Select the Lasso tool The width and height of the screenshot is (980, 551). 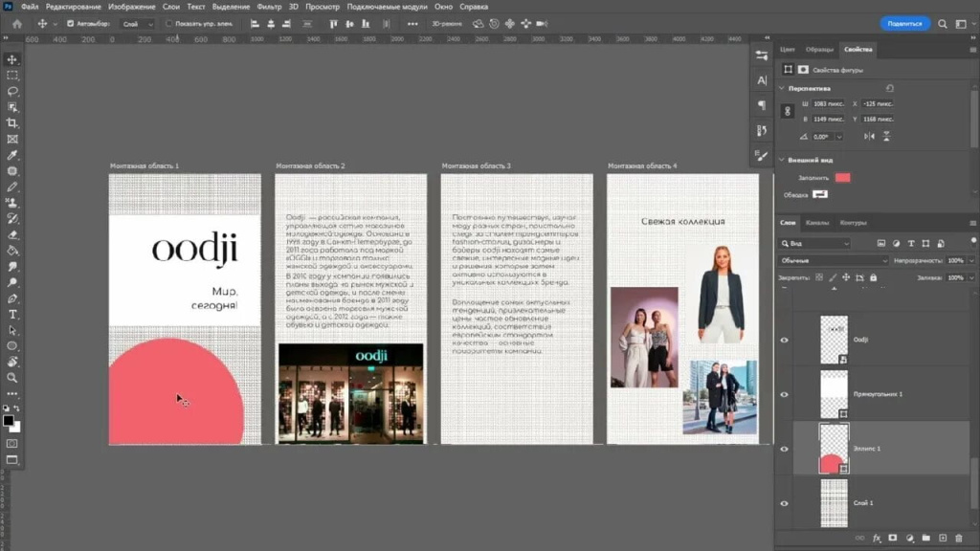click(x=11, y=91)
